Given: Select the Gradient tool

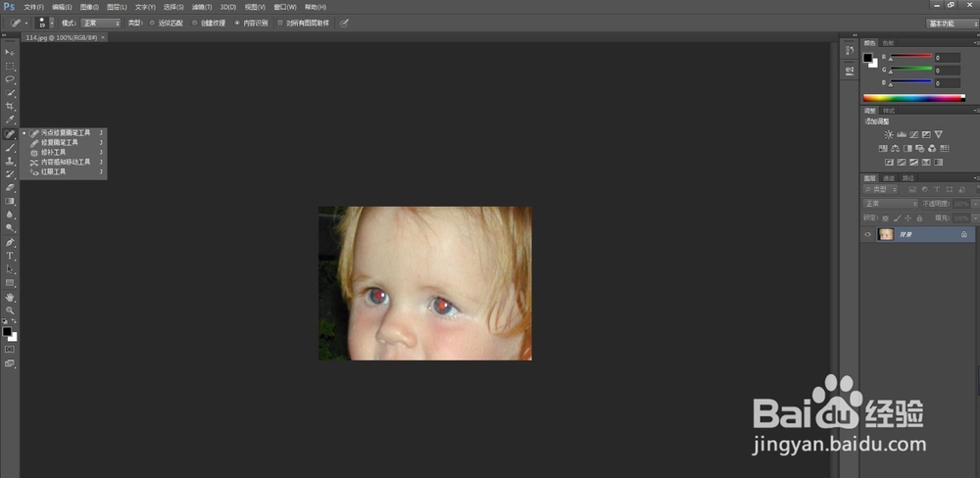Looking at the screenshot, I should (x=10, y=201).
